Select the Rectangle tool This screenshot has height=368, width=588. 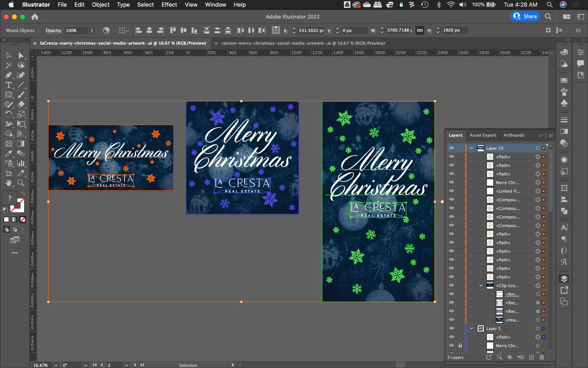(8, 95)
